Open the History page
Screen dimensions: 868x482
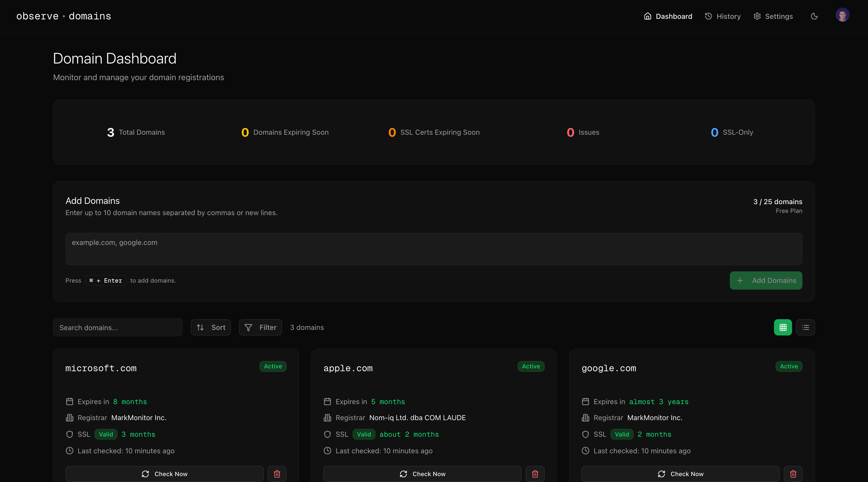pyautogui.click(x=722, y=16)
